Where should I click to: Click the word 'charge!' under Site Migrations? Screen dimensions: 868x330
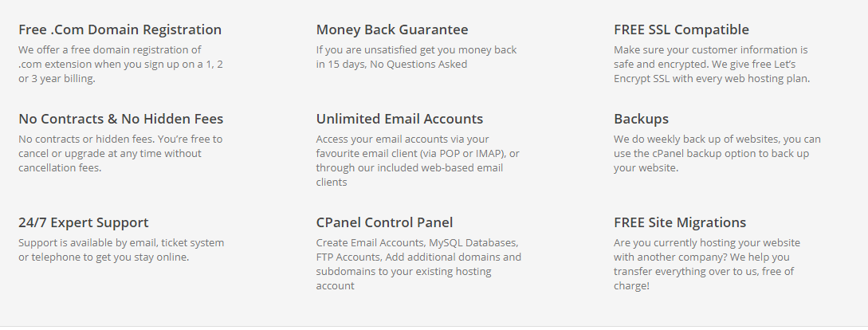point(631,286)
